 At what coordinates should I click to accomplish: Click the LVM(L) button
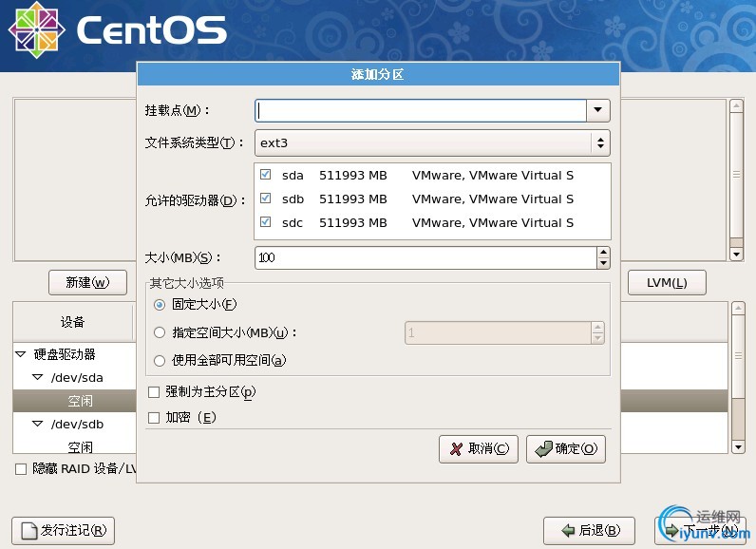667,282
